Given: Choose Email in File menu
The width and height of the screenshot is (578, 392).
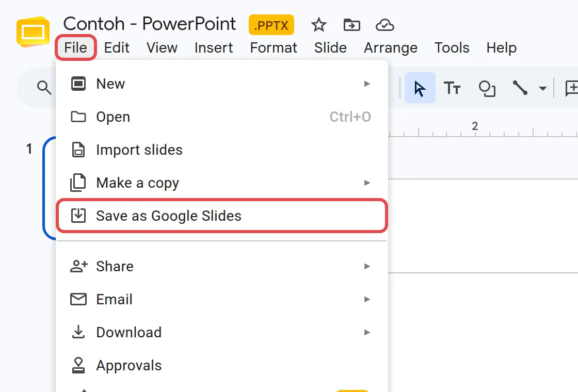Looking at the screenshot, I should pos(222,299).
